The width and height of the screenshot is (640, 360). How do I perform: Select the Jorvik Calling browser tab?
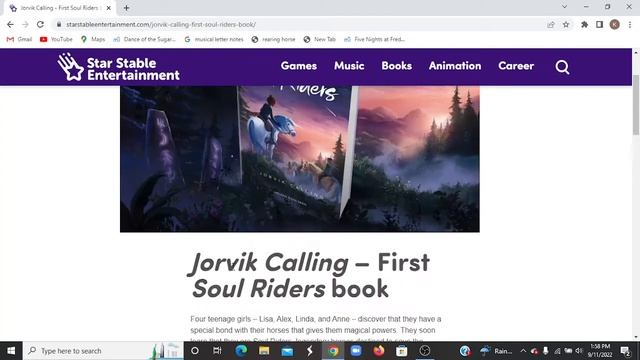tap(59, 8)
